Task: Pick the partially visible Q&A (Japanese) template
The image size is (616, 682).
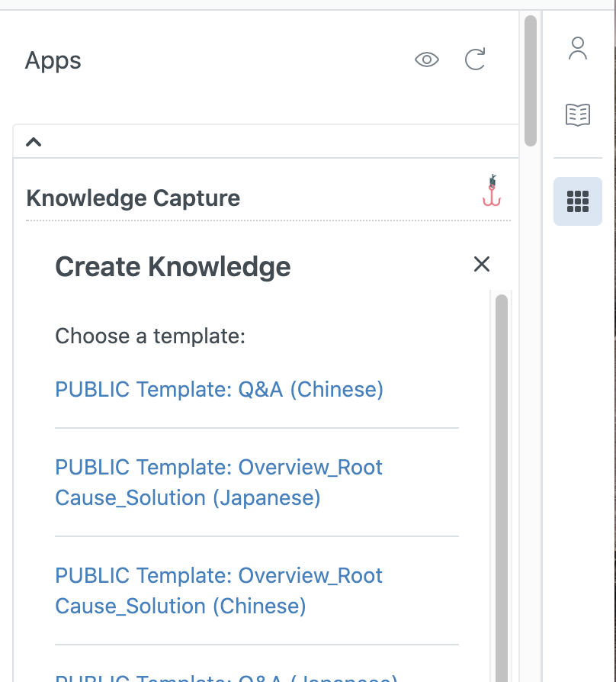Action: coord(226,677)
